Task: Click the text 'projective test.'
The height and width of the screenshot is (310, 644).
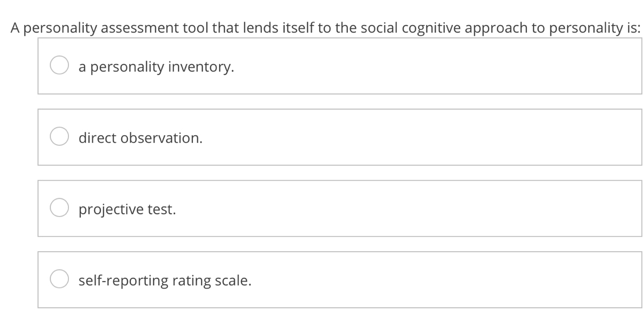Action: click(x=127, y=209)
